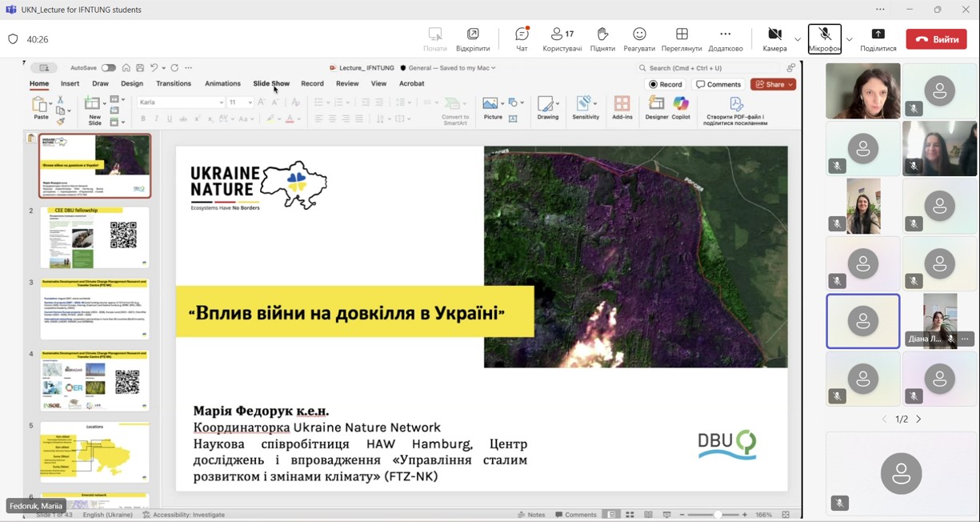Unmute using the Мікрофон button

pyautogui.click(x=824, y=38)
